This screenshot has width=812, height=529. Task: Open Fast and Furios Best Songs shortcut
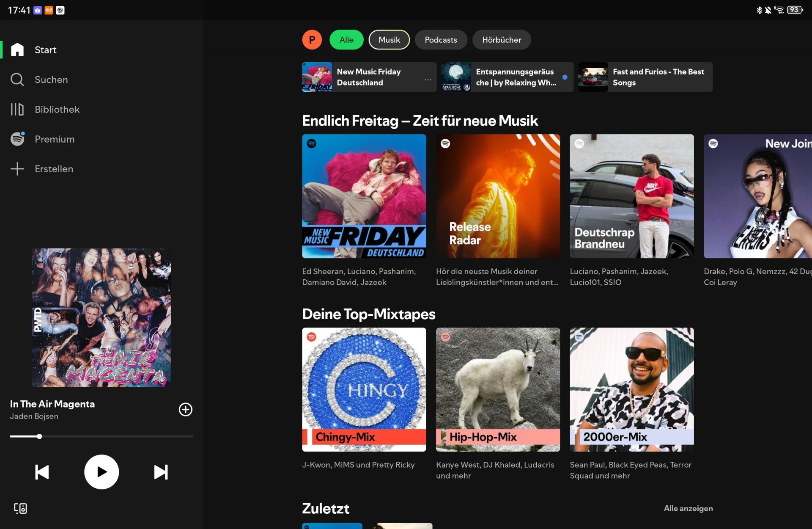coord(645,77)
